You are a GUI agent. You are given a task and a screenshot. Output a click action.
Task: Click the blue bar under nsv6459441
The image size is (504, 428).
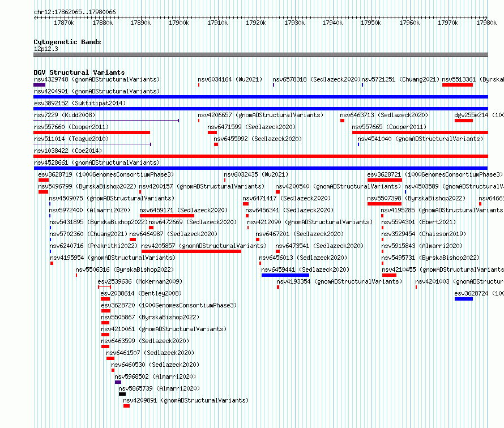coord(285,275)
